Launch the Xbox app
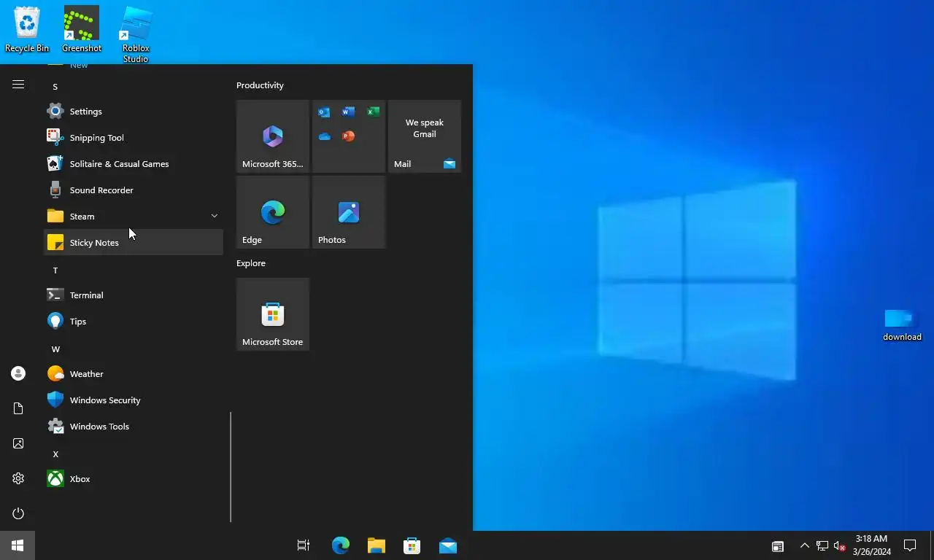Image resolution: width=934 pixels, height=560 pixels. [134, 479]
